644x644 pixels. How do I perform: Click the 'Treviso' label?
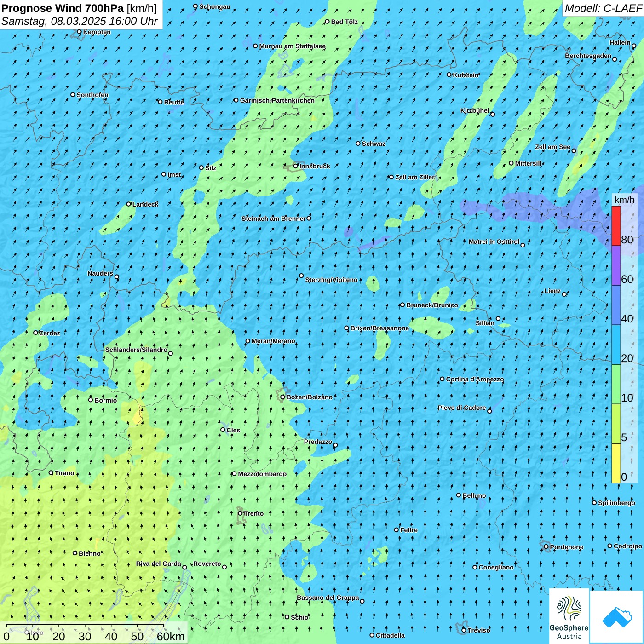pos(479,630)
